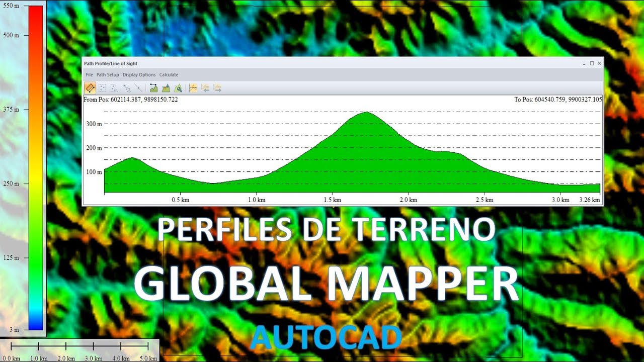This screenshot has width=644, height=362.
Task: Click the '2.5 km' distance axis label
Action: [484, 200]
